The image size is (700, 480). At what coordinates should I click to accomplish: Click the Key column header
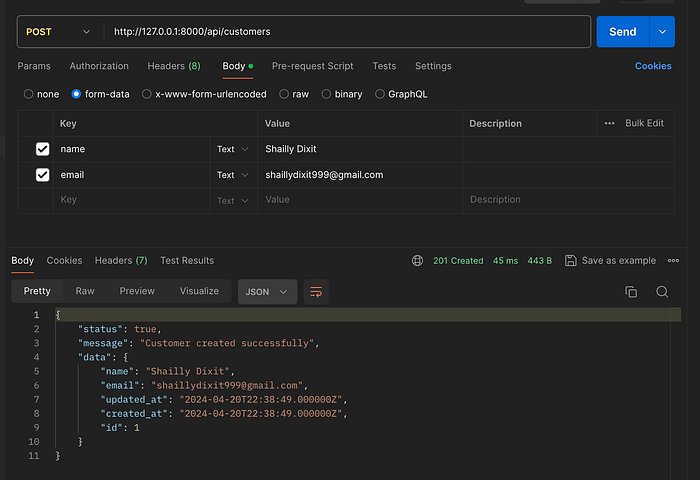pyautogui.click(x=68, y=124)
